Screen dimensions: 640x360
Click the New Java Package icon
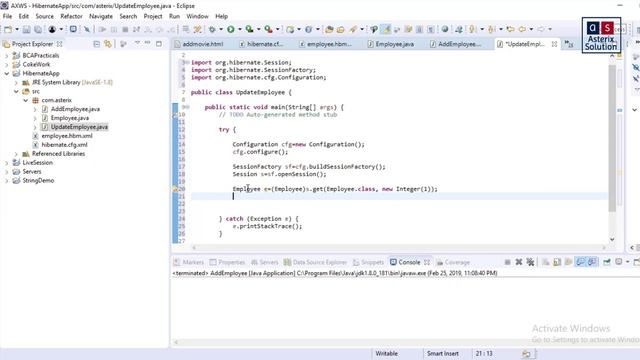pos(290,29)
